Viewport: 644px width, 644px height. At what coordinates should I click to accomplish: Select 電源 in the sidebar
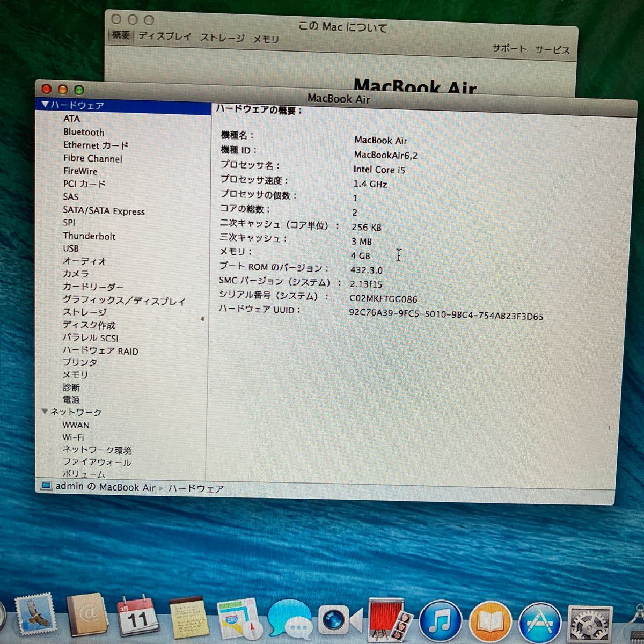[71, 400]
